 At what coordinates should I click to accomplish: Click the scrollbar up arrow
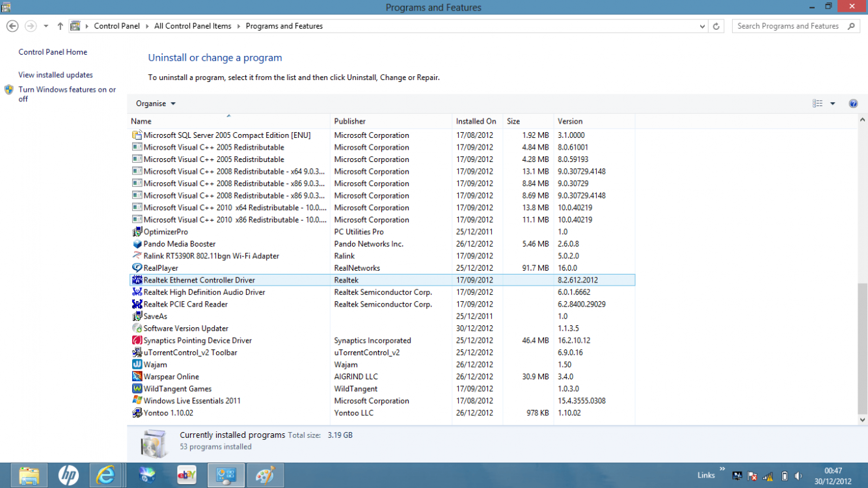(863, 120)
